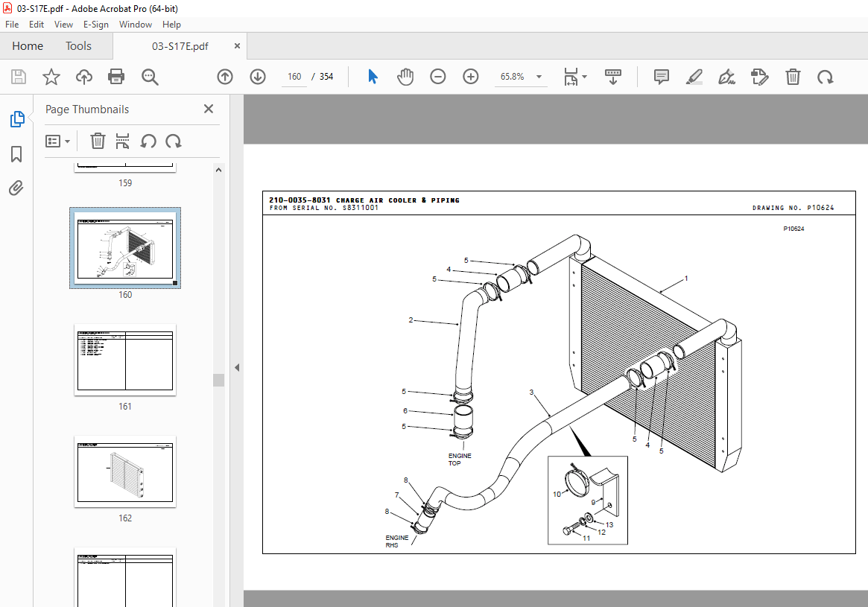The height and width of the screenshot is (607, 868).
Task: Open the E-Sign menu
Action: click(x=96, y=24)
